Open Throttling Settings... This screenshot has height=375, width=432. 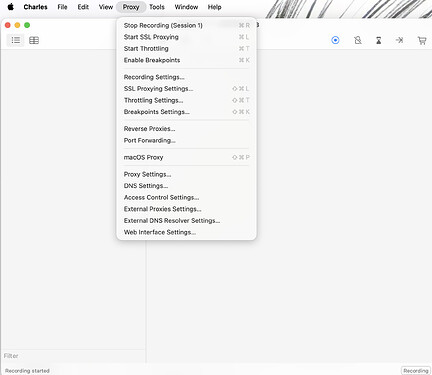(187, 100)
